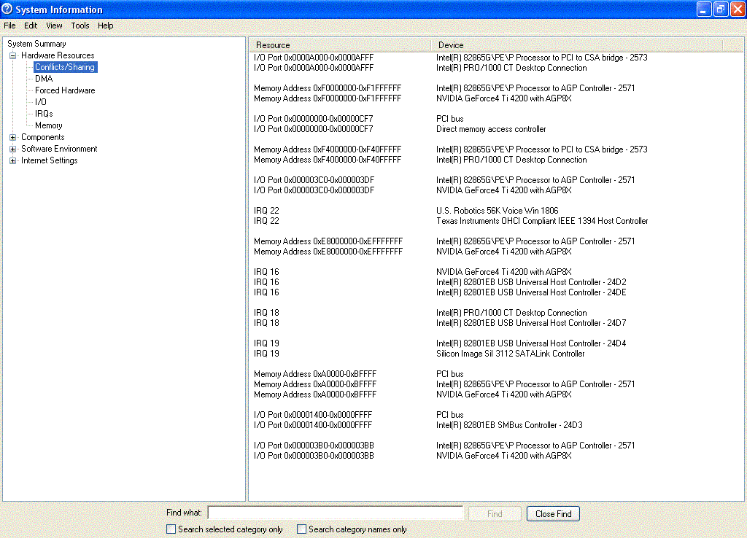Select the IRQs tree item
Screen dimensions: 747x560
(44, 114)
